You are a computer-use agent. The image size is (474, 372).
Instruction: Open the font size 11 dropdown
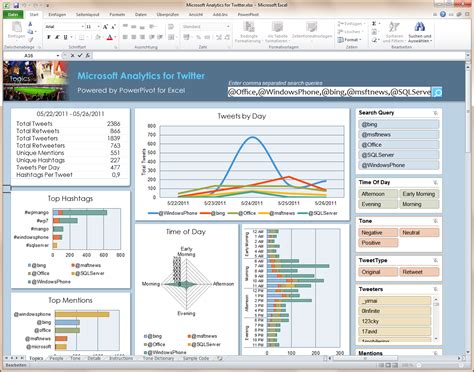(98, 27)
